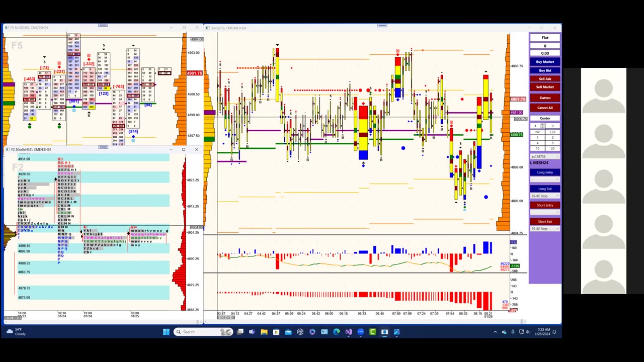Click the 07:54 time label on main chart
The image size is (644, 362).
[449, 313]
